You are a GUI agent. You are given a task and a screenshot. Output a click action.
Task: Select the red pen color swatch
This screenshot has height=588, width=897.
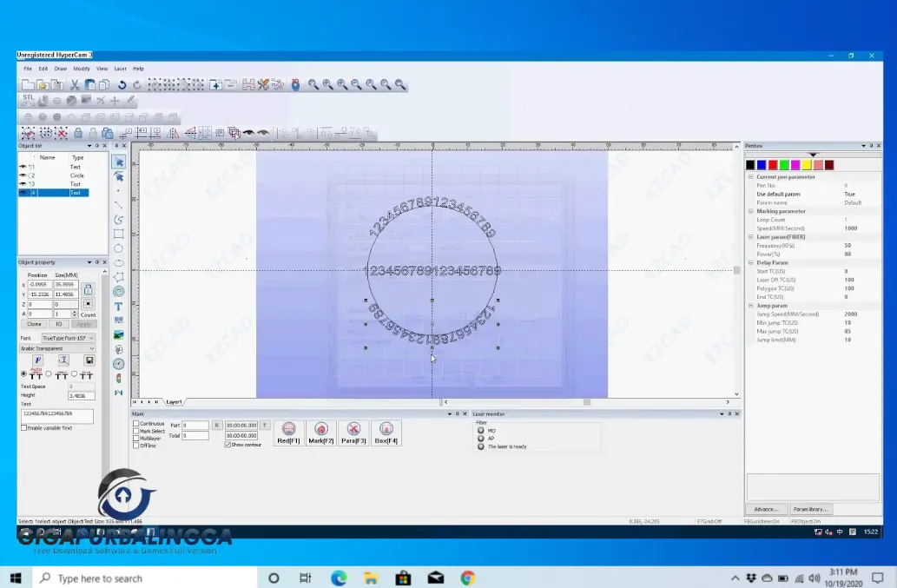tap(772, 165)
